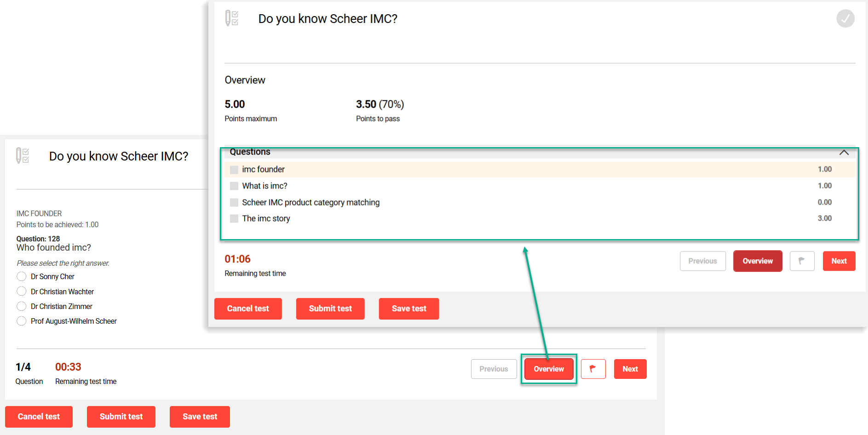Click Previous button in question panel
Image resolution: width=868 pixels, height=435 pixels.
(x=494, y=369)
